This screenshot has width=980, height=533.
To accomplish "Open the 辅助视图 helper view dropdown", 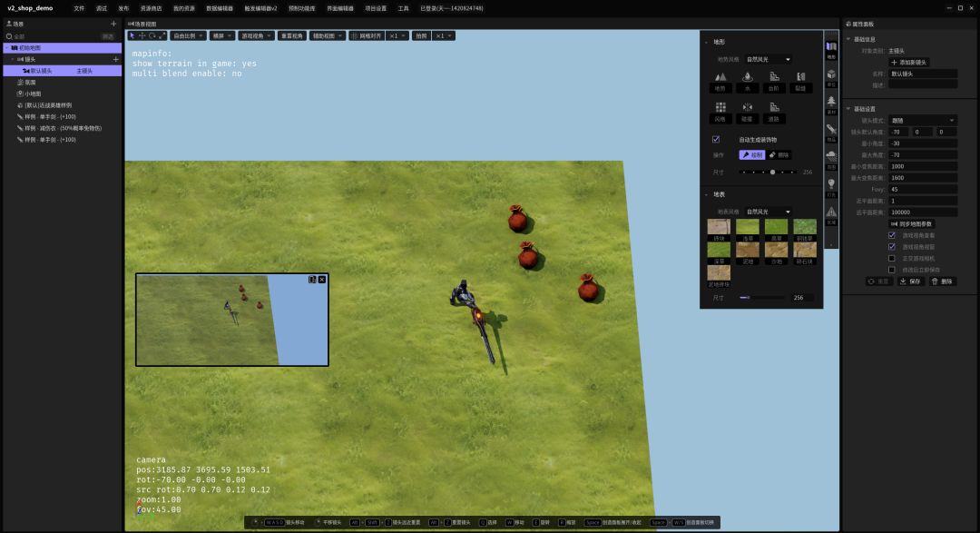I will tap(328, 35).
